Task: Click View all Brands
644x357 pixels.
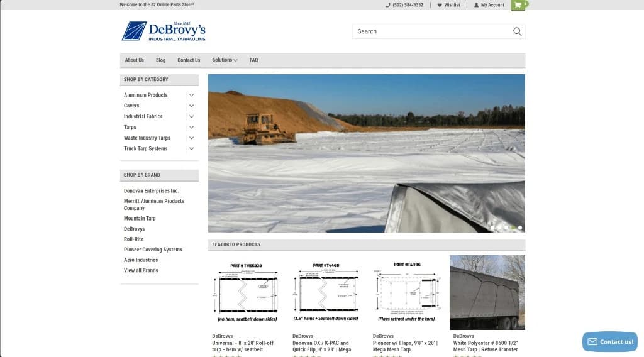Action: [x=141, y=270]
